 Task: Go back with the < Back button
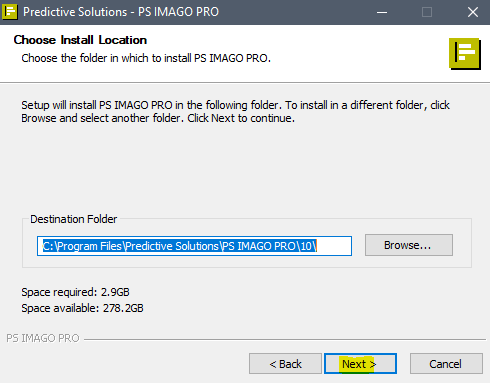click(285, 364)
